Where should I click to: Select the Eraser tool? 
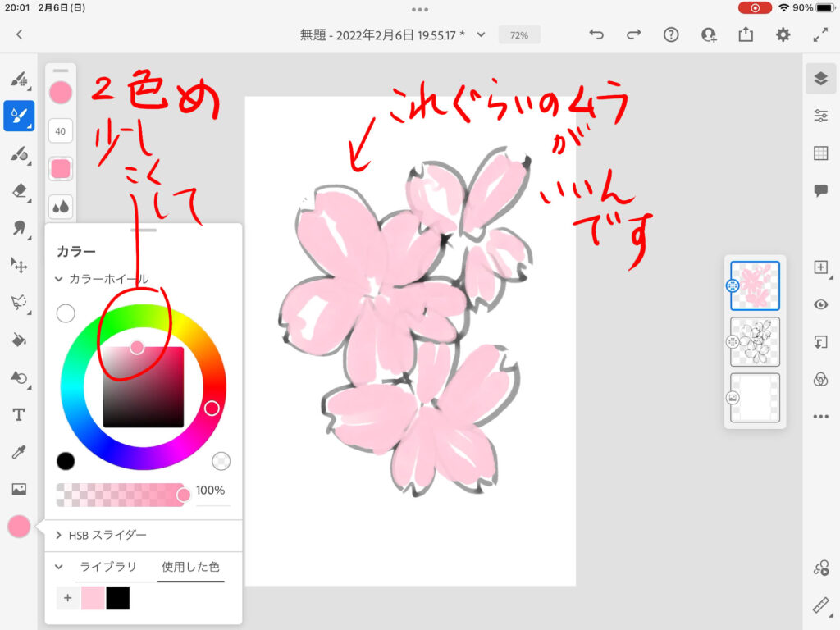(x=19, y=190)
